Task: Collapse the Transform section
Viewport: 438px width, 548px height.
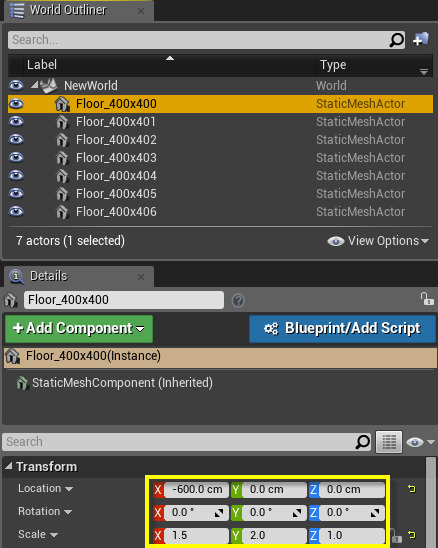Action: click(x=9, y=466)
